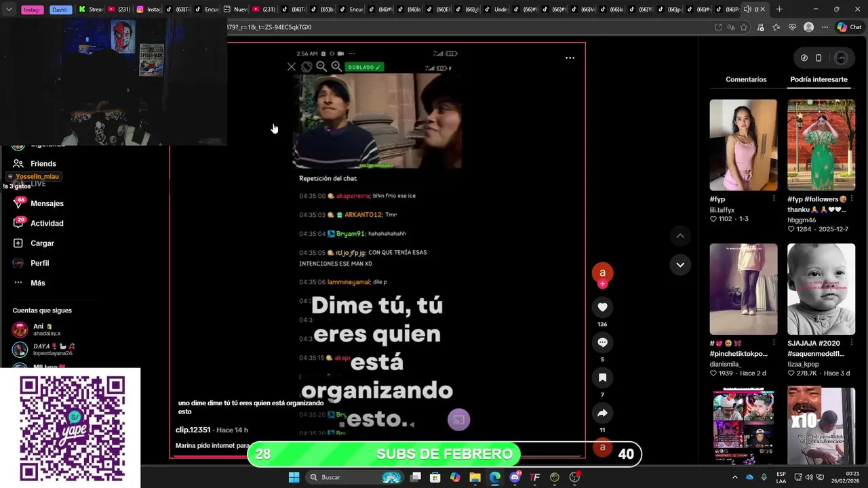Open comments with the speech bubble icon
868x488 pixels.
point(602,342)
